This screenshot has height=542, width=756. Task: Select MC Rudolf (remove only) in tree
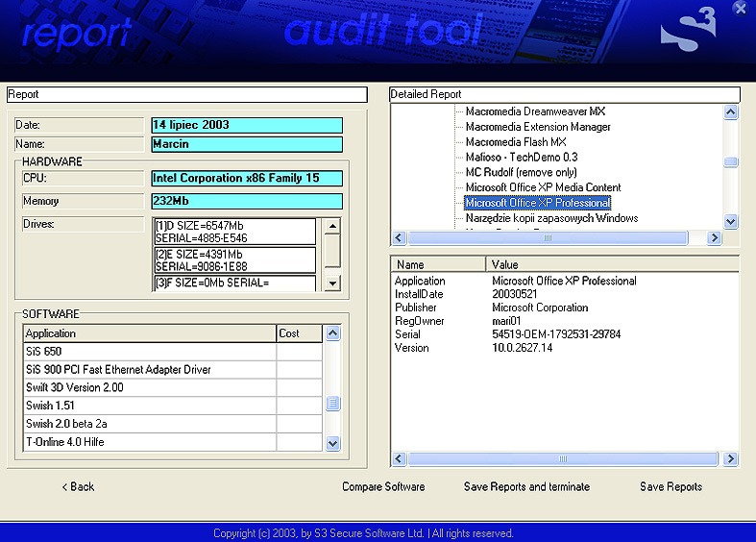pyautogui.click(x=522, y=173)
